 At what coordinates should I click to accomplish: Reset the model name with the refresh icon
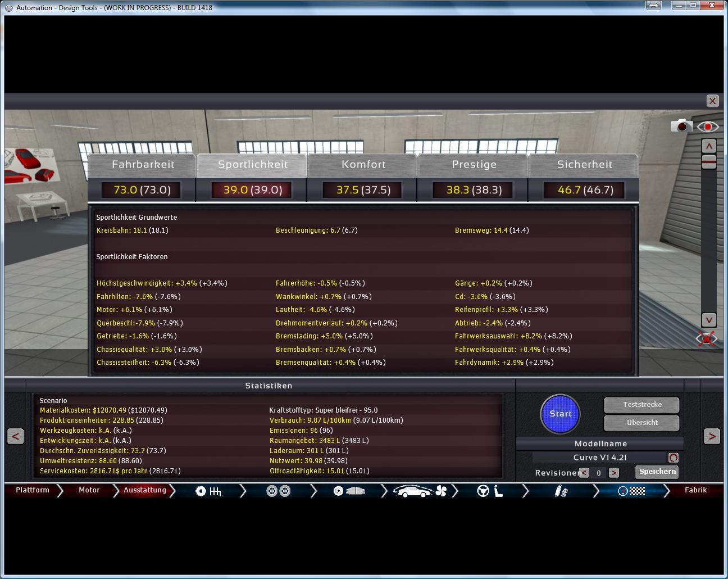point(673,458)
